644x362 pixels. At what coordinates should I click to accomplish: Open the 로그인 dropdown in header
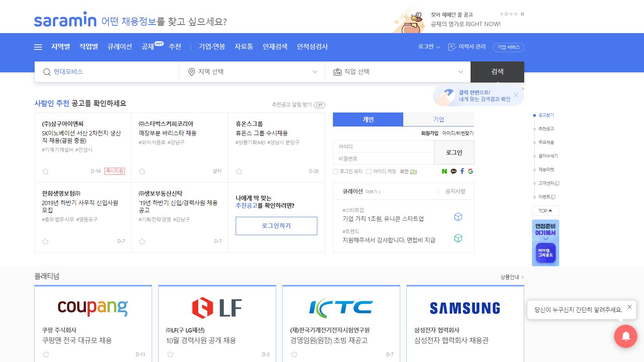[429, 47]
